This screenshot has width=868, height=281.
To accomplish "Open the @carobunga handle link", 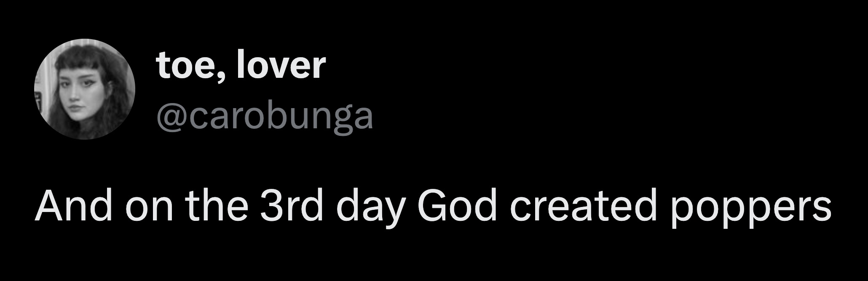I will (265, 117).
